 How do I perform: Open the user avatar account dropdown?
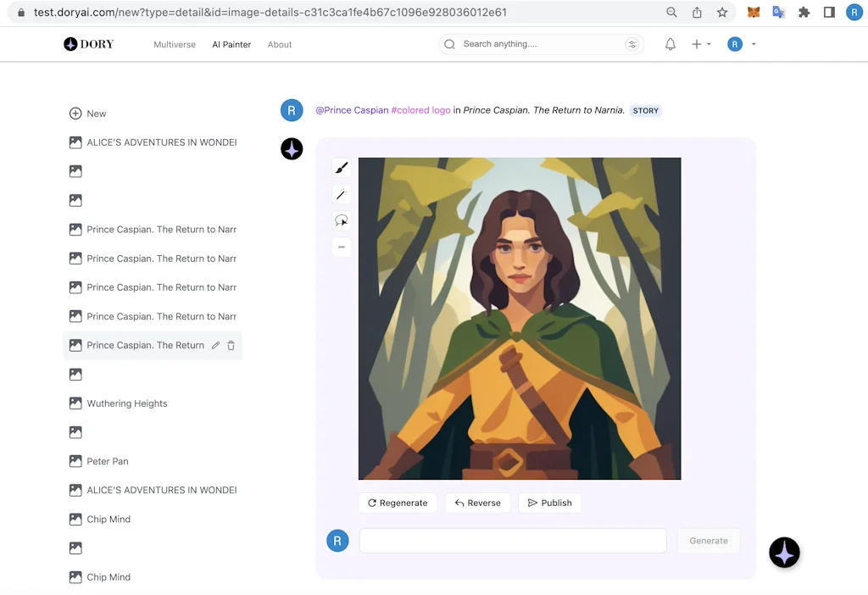741,44
